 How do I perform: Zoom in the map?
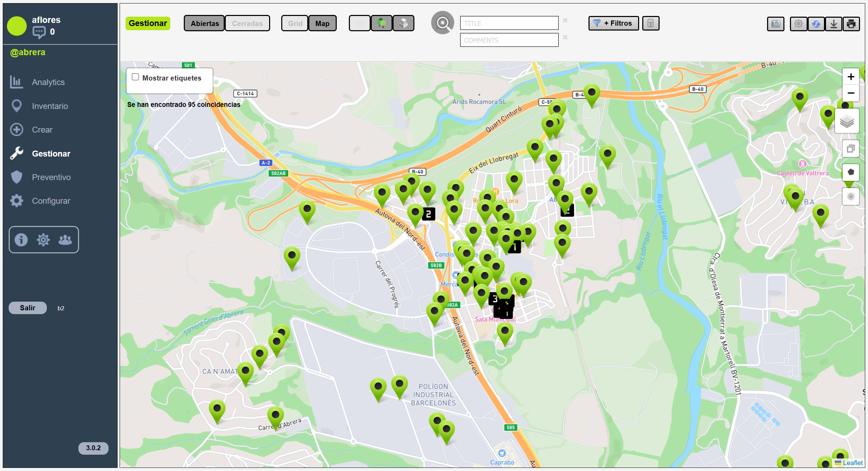coord(850,77)
